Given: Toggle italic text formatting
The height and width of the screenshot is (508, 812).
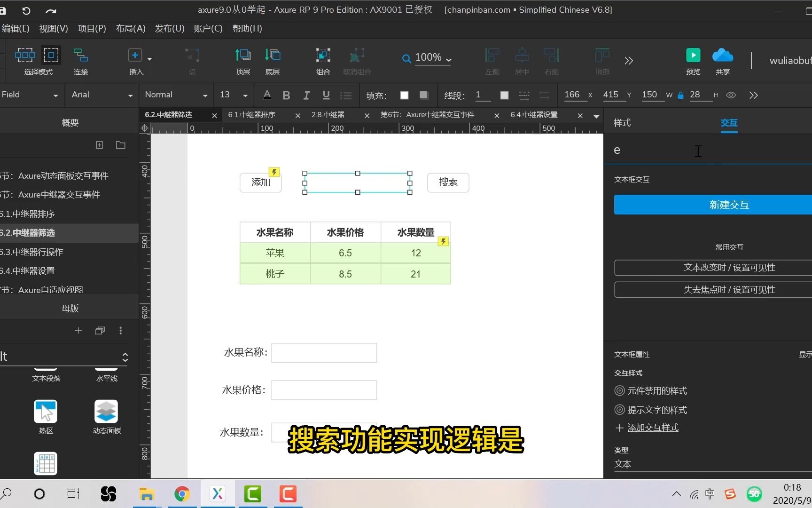Looking at the screenshot, I should click(x=306, y=95).
